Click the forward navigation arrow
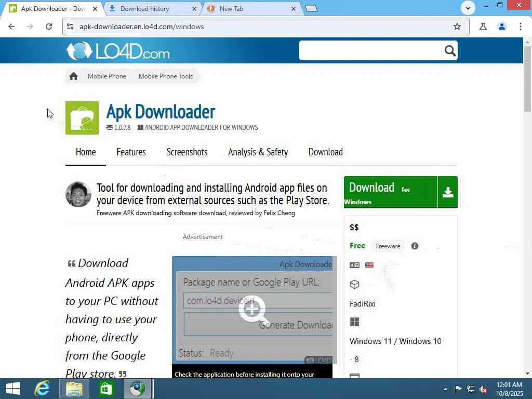The image size is (532, 399). point(30,26)
